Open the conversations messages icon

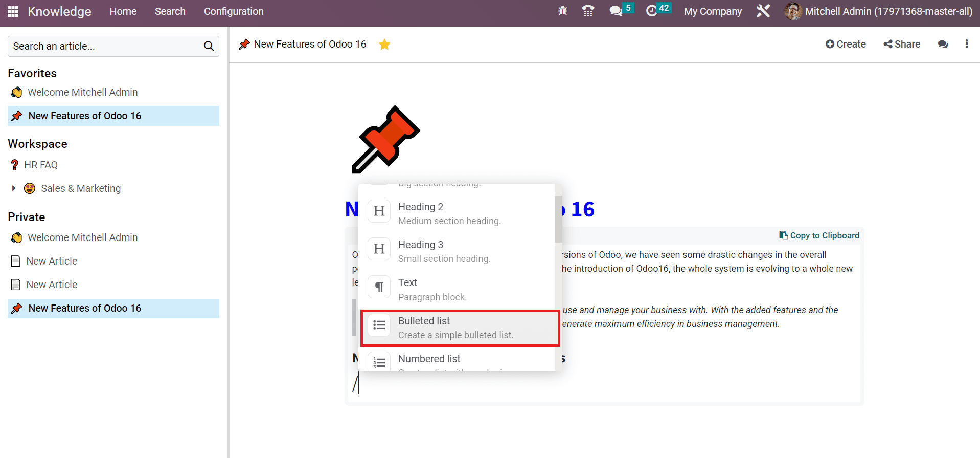(616, 11)
